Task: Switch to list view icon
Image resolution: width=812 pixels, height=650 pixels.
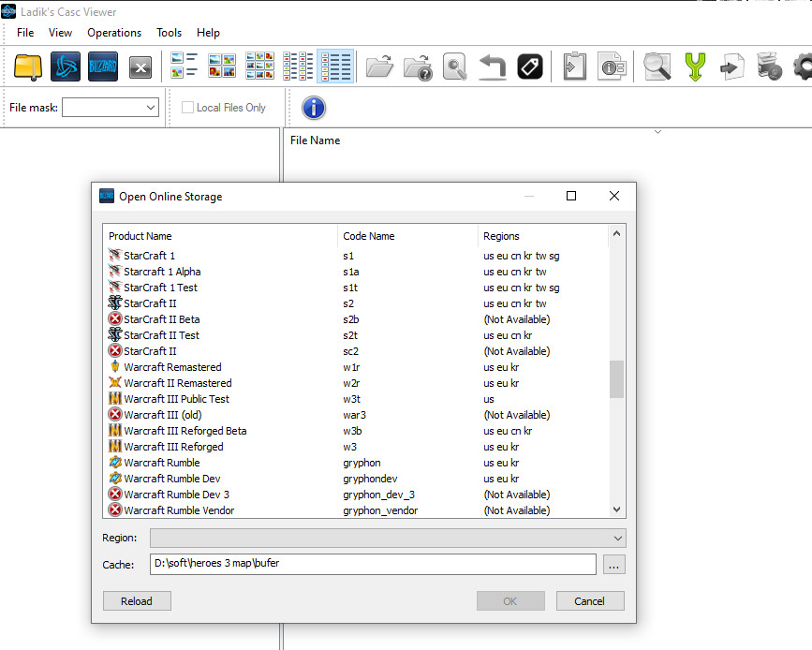Action: click(x=298, y=66)
